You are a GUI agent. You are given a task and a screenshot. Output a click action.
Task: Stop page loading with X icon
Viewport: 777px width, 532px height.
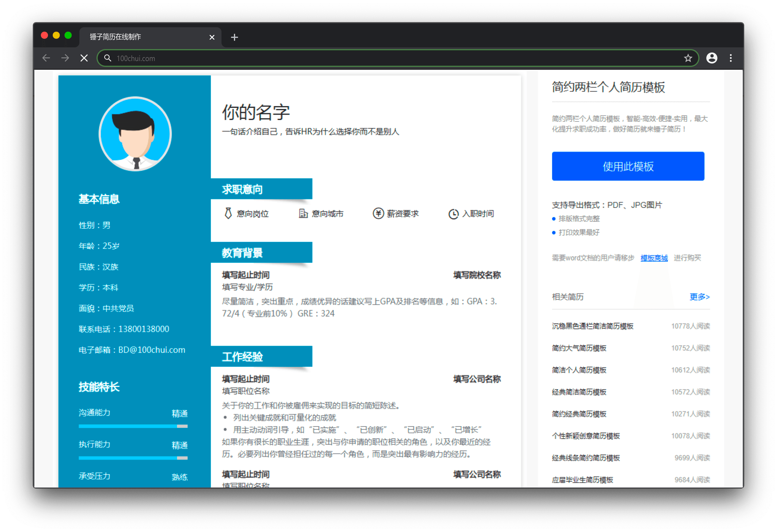(84, 58)
